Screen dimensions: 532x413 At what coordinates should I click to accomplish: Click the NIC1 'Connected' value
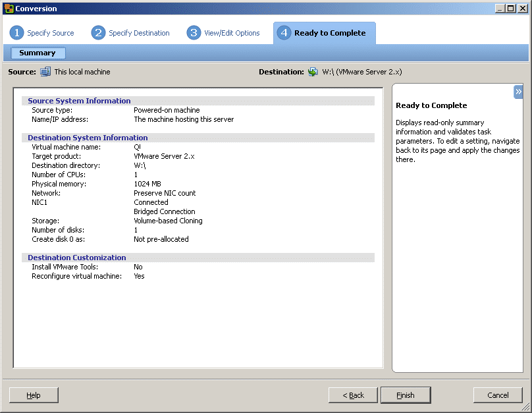pyautogui.click(x=151, y=202)
